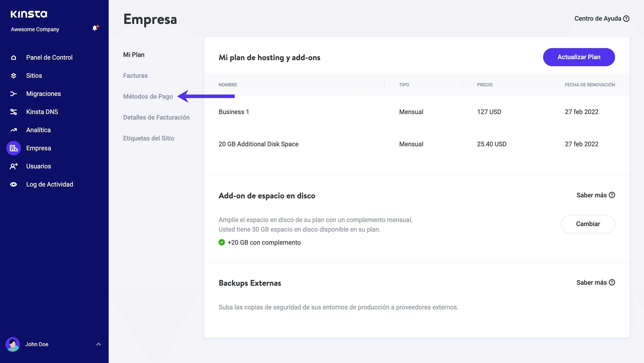Open the Analítica page
The height and width of the screenshot is (363, 644).
pyautogui.click(x=38, y=130)
